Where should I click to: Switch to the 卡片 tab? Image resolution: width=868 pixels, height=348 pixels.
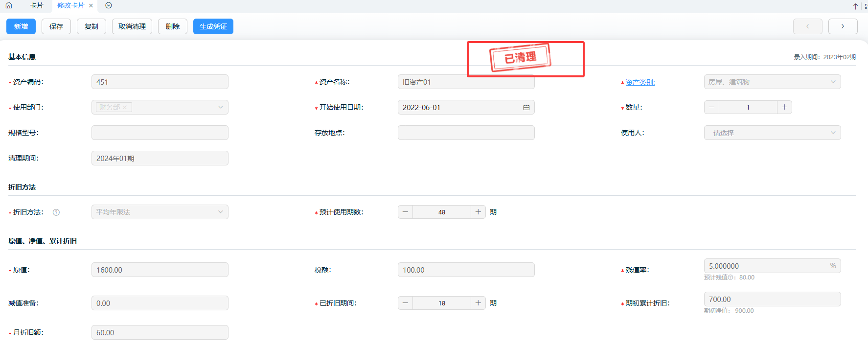tap(37, 5)
